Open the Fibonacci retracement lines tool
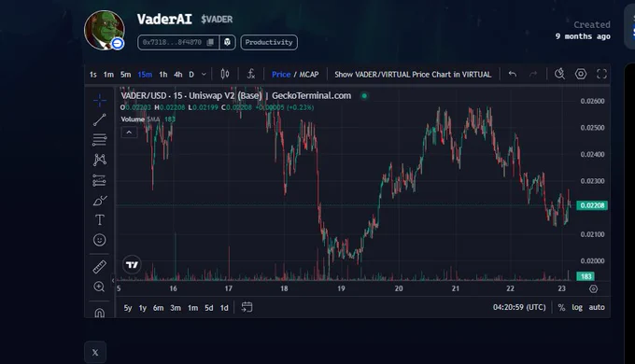The height and width of the screenshot is (364, 635). 100,140
